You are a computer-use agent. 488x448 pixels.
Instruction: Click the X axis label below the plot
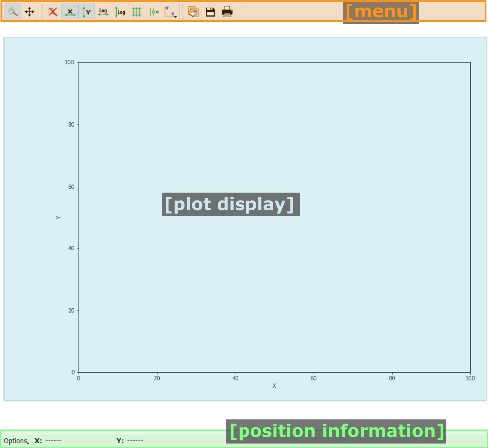point(274,386)
